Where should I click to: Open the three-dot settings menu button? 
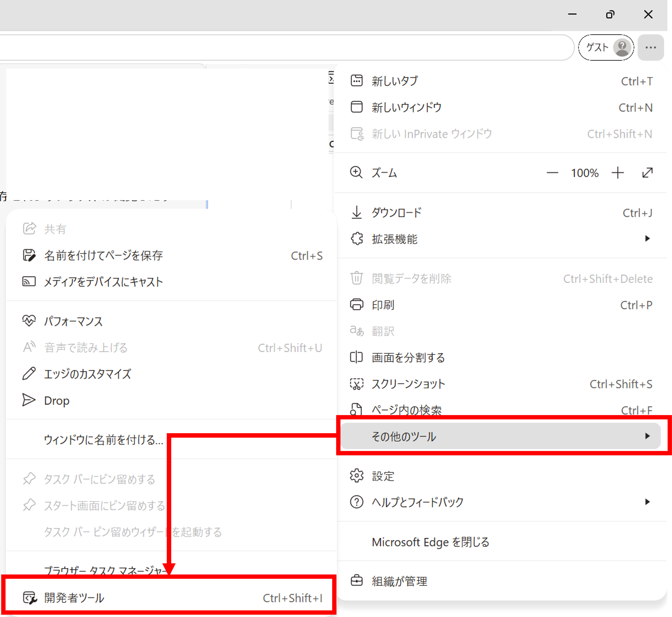650,47
